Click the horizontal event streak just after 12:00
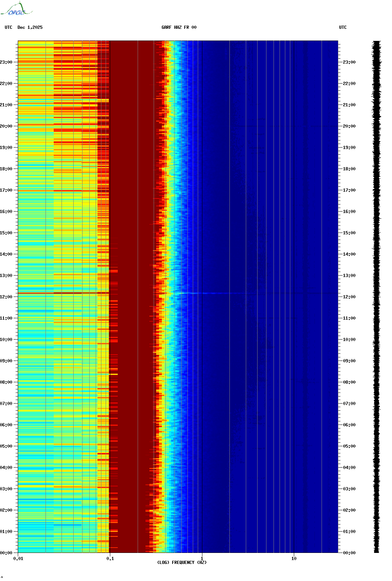392x581 pixels. point(213,293)
